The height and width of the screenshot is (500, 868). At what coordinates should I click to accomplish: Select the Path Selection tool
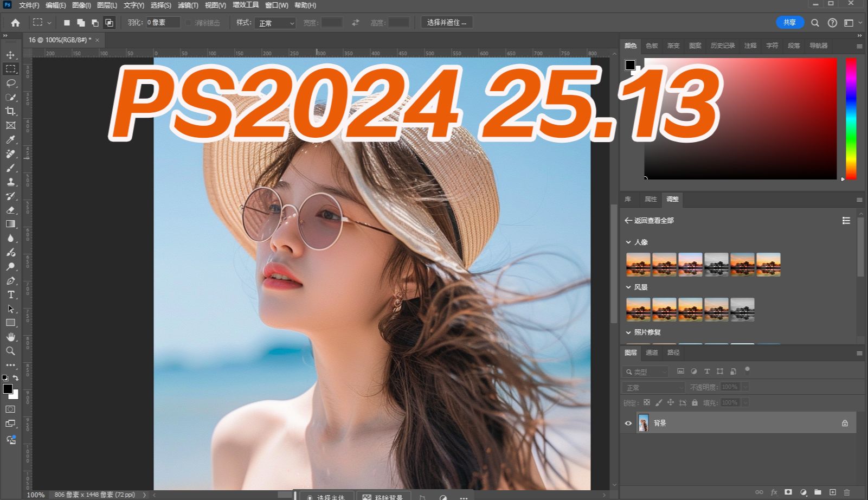[10, 309]
